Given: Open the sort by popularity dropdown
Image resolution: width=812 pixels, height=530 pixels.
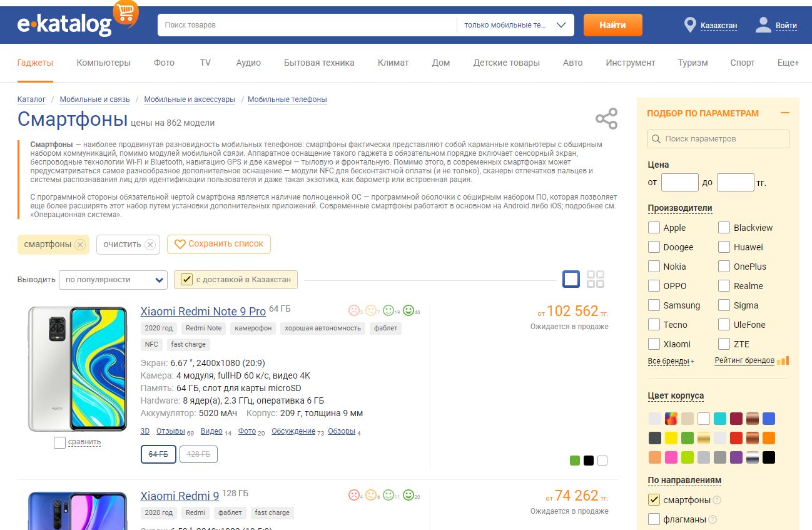Looking at the screenshot, I should tap(113, 280).
